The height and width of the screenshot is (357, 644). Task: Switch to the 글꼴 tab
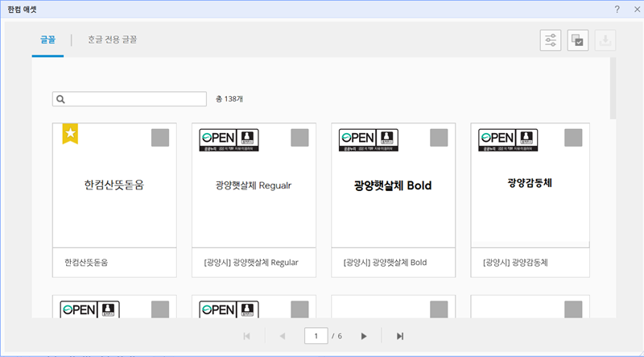click(x=47, y=40)
